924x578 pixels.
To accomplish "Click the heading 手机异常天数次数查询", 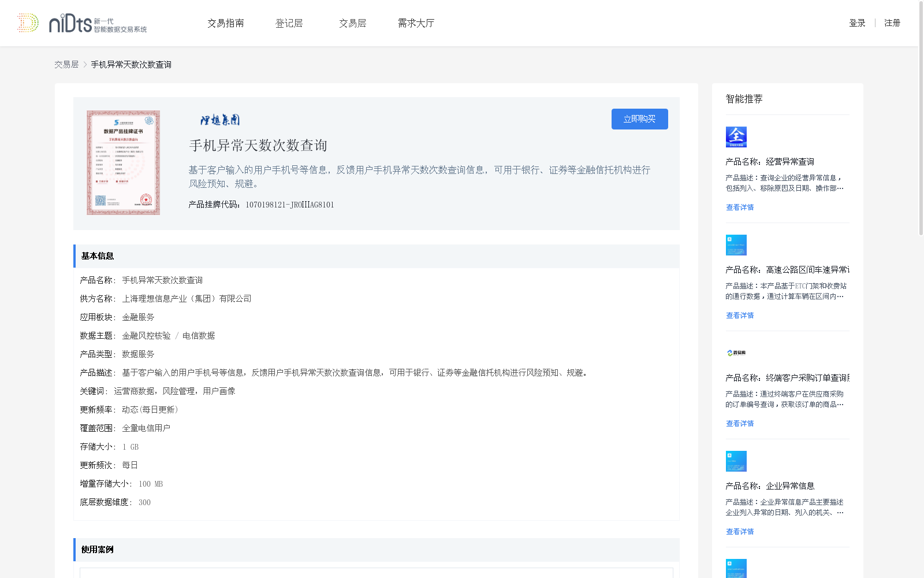I will [258, 146].
